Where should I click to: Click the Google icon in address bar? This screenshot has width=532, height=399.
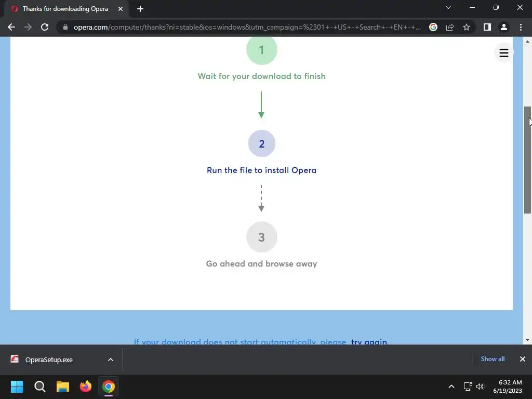click(433, 27)
